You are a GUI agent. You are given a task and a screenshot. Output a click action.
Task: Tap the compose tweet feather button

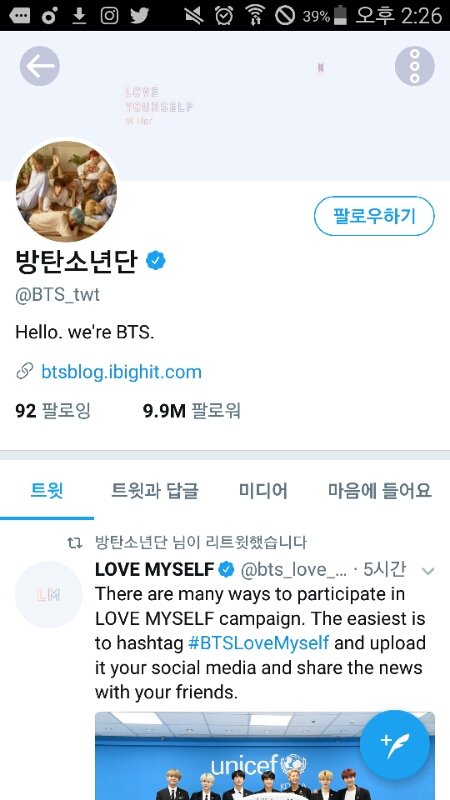click(395, 745)
